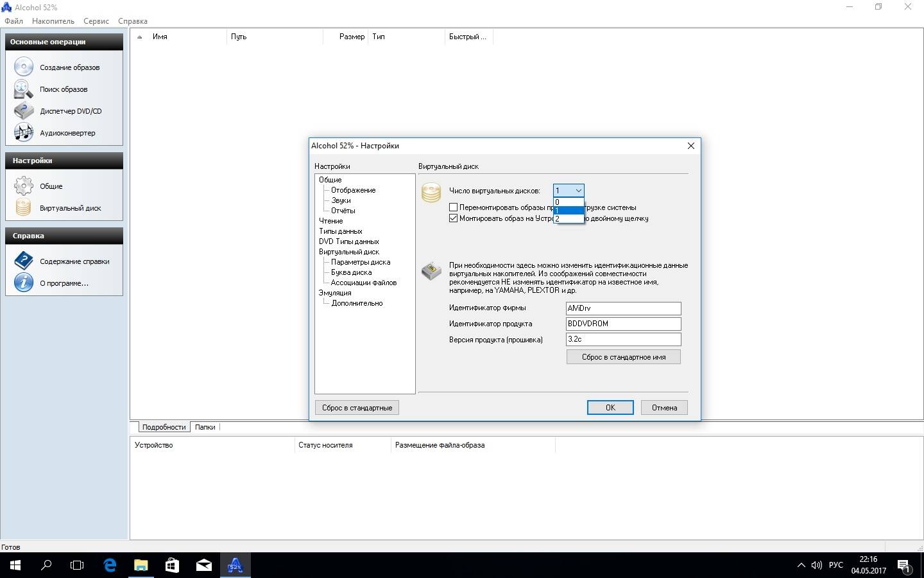Click the Виртуальный диск stack icon in sidebar
Screen dimensions: 924x578
(24, 207)
